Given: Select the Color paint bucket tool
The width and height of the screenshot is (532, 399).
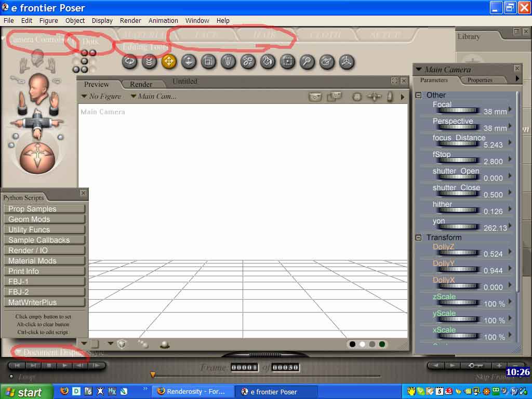Looking at the screenshot, I should (268, 61).
